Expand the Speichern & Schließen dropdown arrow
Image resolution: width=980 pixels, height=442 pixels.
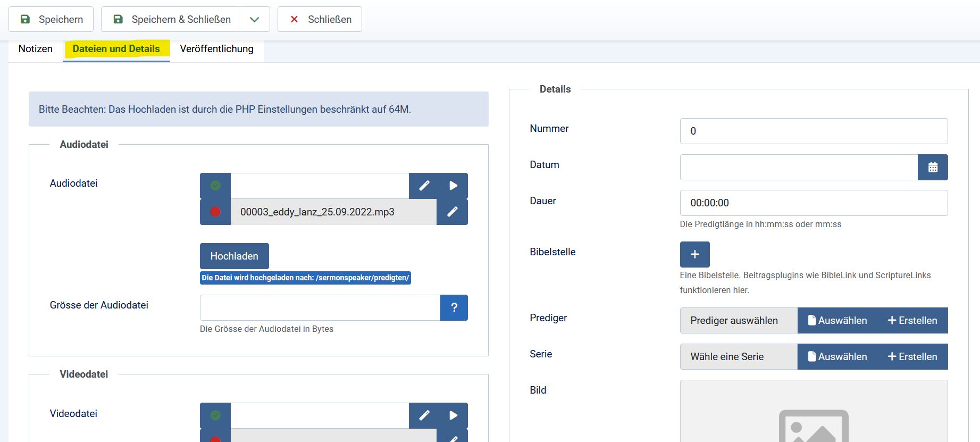tap(255, 20)
